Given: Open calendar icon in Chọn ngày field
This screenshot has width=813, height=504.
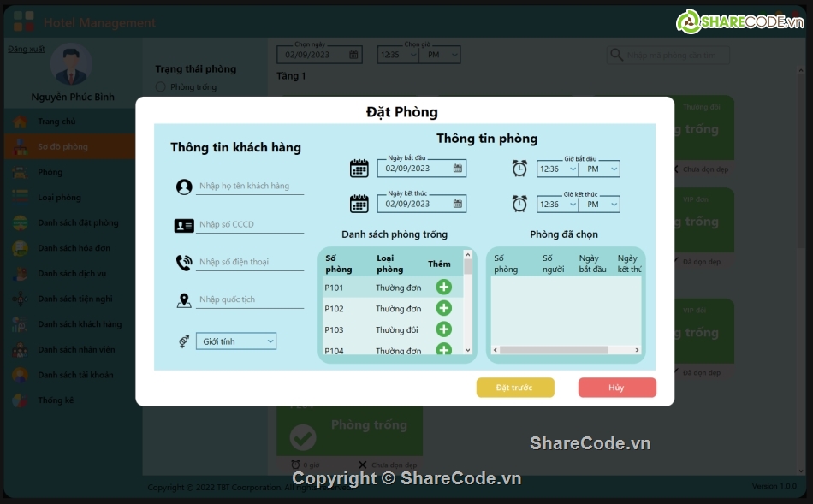Looking at the screenshot, I should 353,55.
